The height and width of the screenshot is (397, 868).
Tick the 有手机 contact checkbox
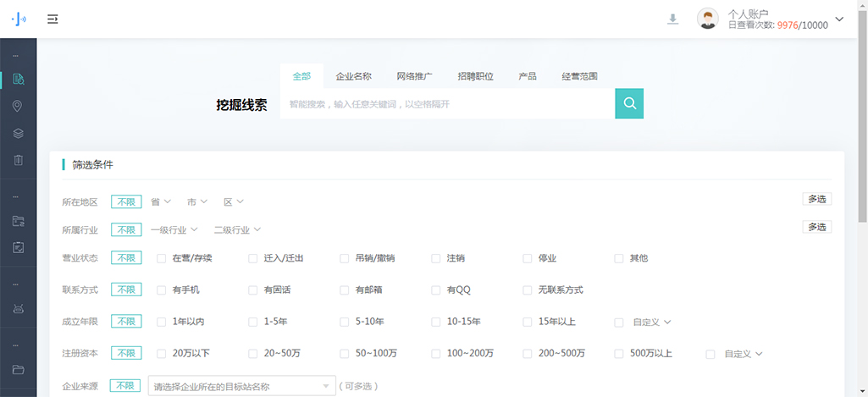162,289
